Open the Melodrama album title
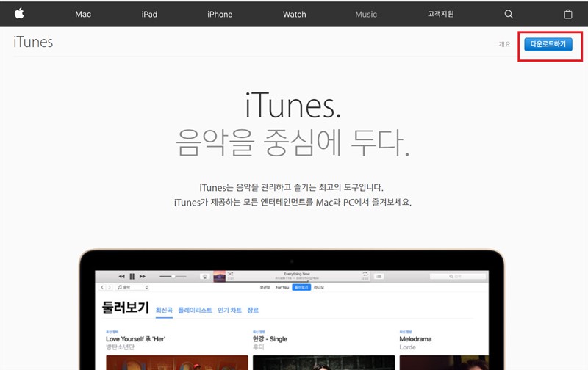588x370 pixels. coord(415,339)
